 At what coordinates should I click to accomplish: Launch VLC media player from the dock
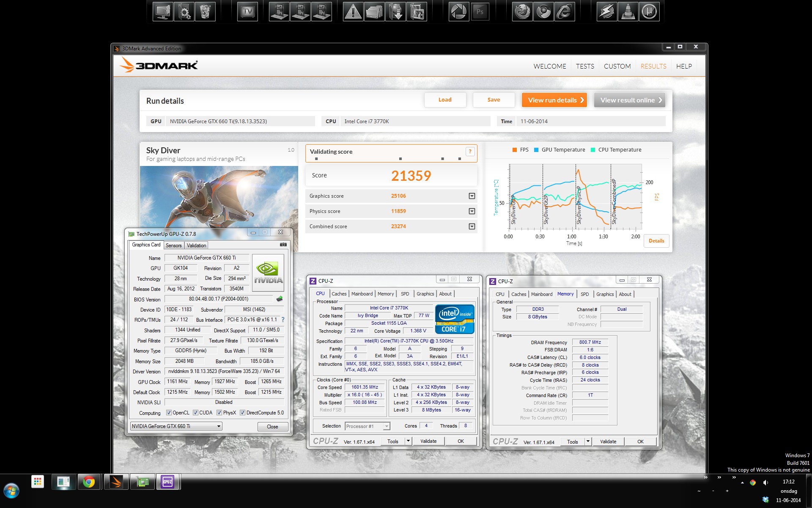point(628,11)
